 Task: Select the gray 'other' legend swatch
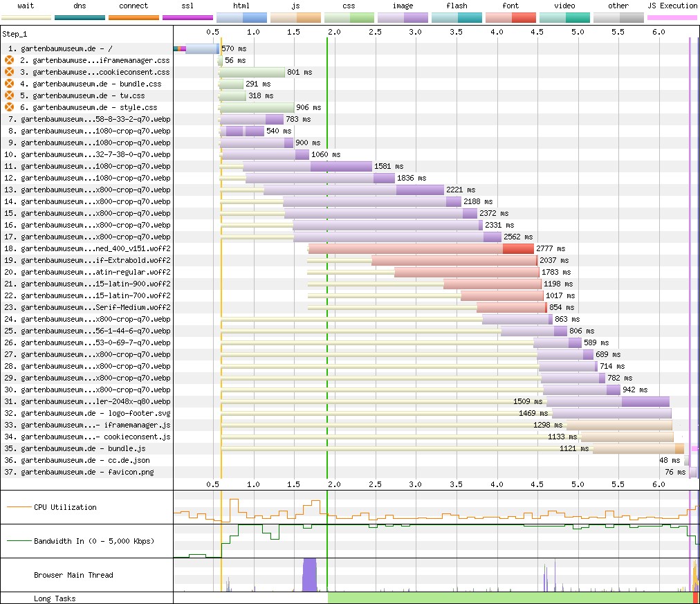[618, 18]
